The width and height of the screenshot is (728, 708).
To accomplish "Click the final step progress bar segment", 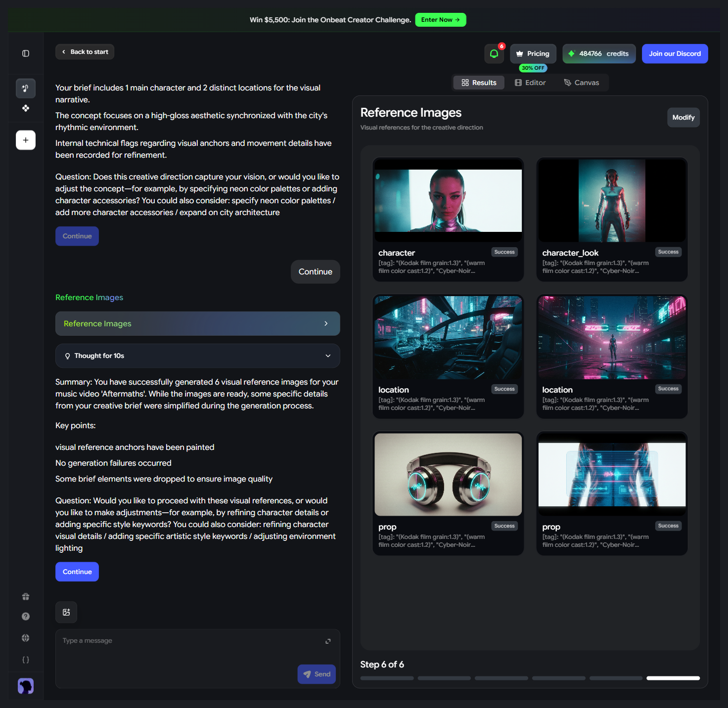I will (x=673, y=678).
